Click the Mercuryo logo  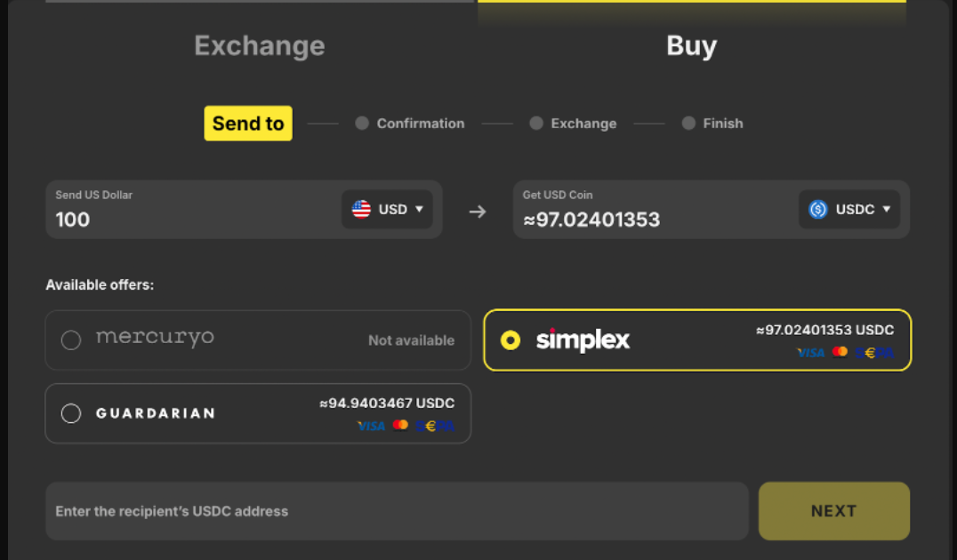pyautogui.click(x=155, y=338)
